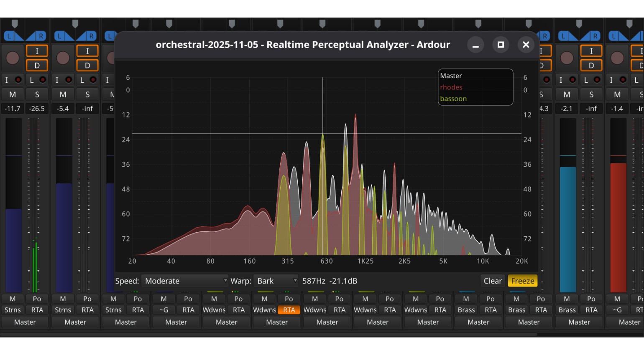Mute the first Strns mixer strip

13,94
